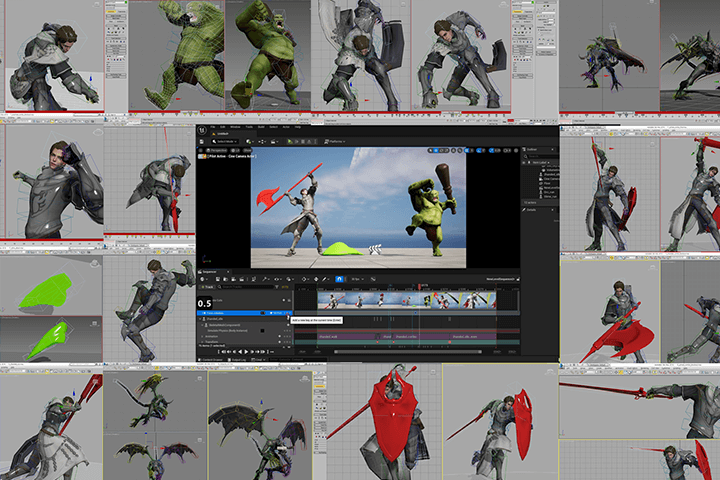720x480 pixels.
Task: Open the viewport Show dropdown
Action: [248, 150]
